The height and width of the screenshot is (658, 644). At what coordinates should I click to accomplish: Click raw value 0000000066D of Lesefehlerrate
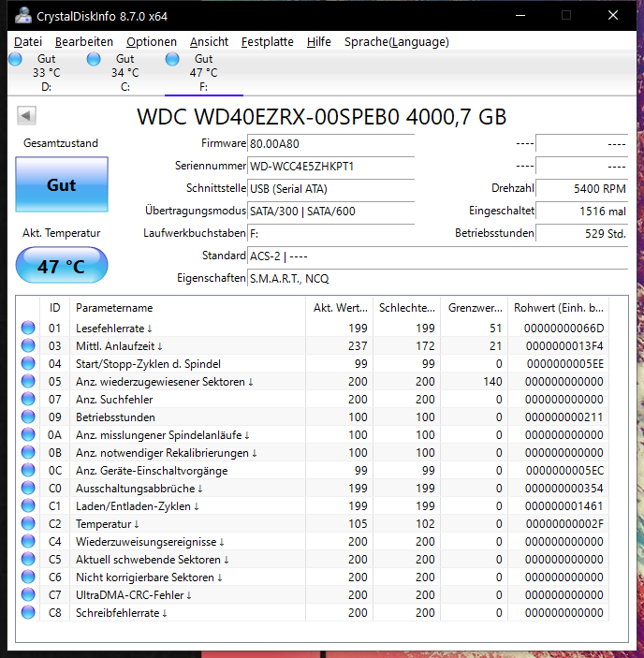(x=563, y=329)
